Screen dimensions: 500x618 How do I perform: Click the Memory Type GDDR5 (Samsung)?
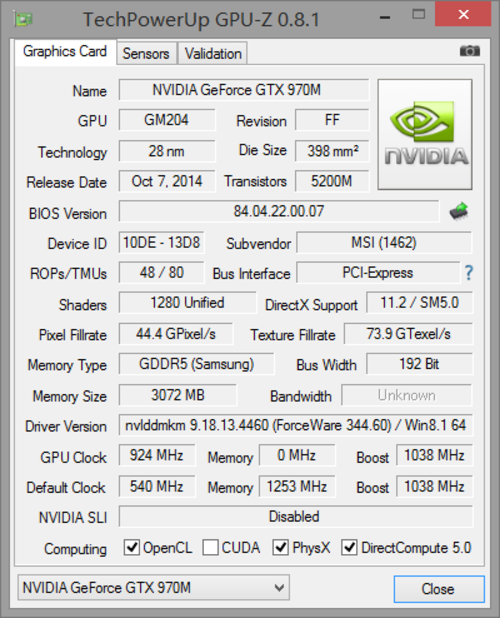coord(196,364)
